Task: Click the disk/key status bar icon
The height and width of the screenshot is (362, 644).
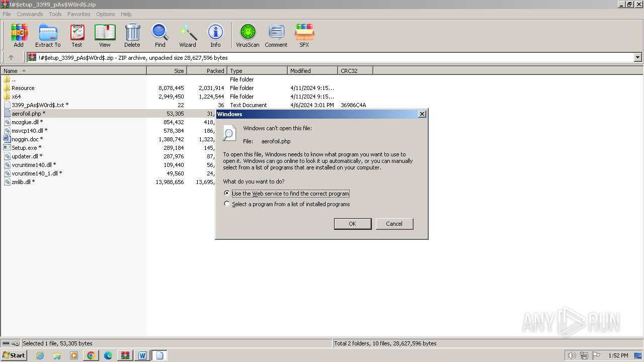Action: 11,343
